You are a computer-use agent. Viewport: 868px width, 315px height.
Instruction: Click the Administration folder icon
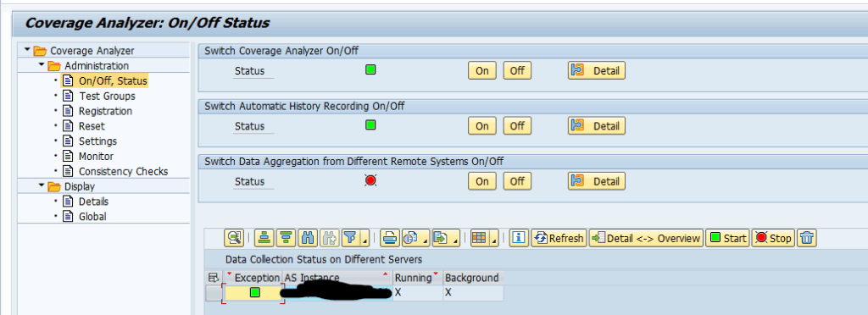54,66
